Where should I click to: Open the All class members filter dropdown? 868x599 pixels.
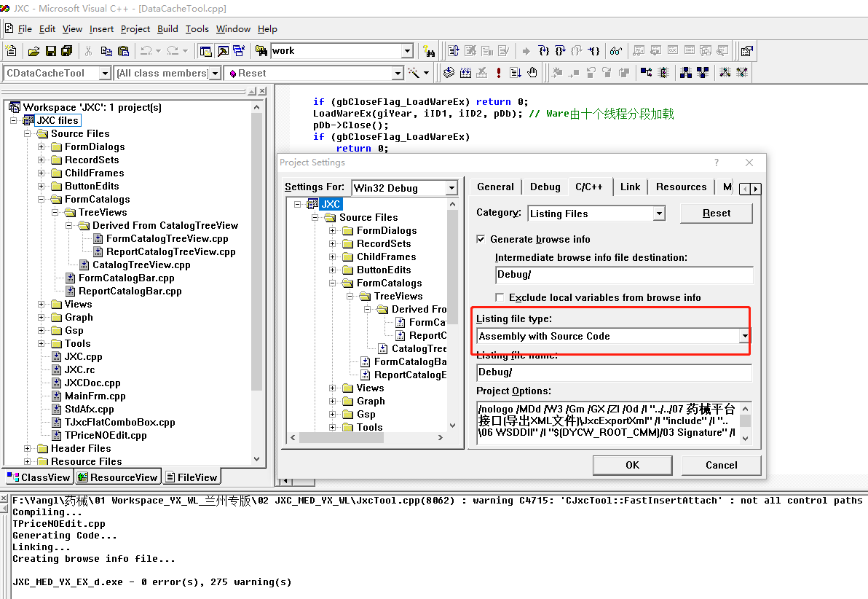216,73
